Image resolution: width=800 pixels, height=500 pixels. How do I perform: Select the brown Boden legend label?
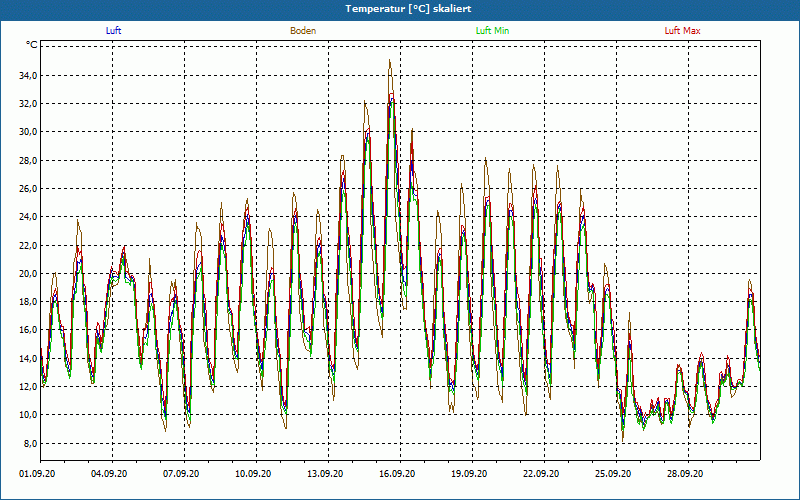click(303, 31)
